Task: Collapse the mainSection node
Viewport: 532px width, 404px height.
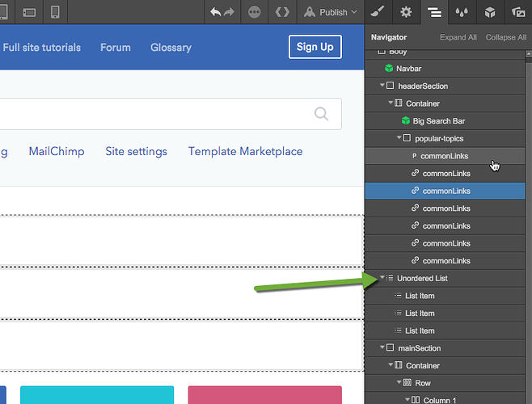Action: coord(382,347)
